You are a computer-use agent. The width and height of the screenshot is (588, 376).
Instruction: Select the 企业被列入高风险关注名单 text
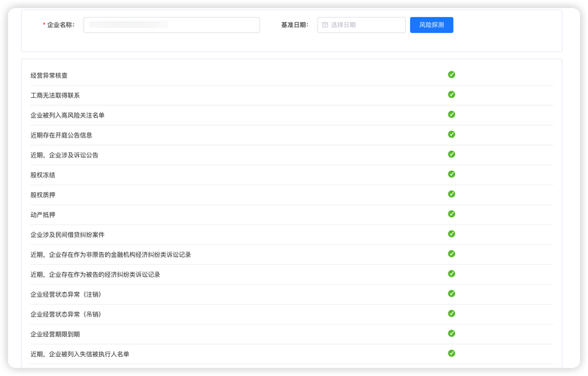click(68, 116)
